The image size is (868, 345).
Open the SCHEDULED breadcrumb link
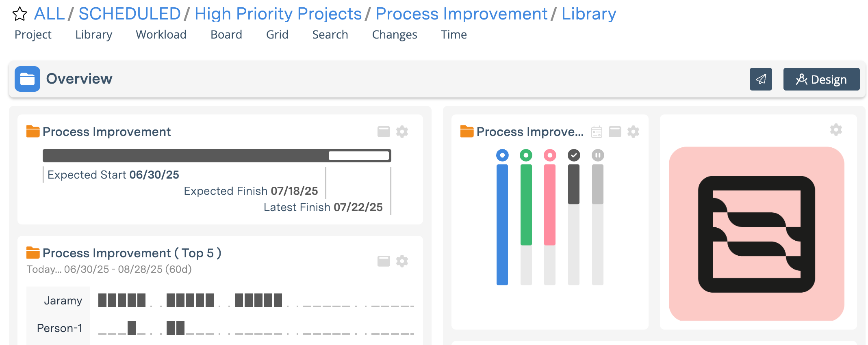[x=129, y=13]
